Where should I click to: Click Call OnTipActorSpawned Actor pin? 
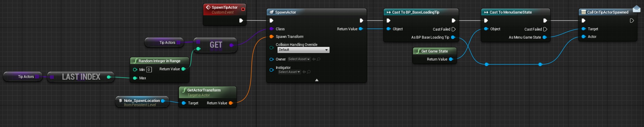coord(583,37)
